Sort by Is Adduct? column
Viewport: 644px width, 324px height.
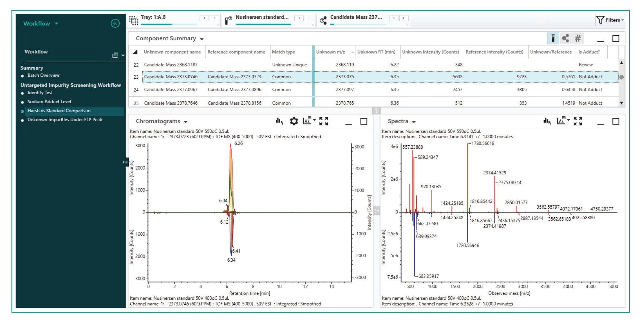click(x=589, y=52)
